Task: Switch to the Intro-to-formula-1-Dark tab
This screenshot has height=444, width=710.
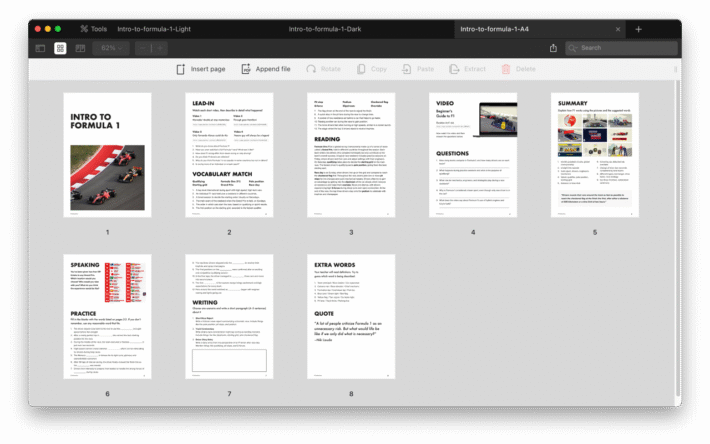Action: (325, 29)
